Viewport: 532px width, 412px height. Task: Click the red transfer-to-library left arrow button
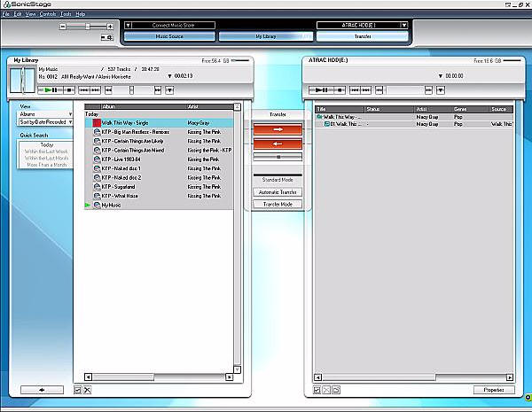(x=278, y=143)
